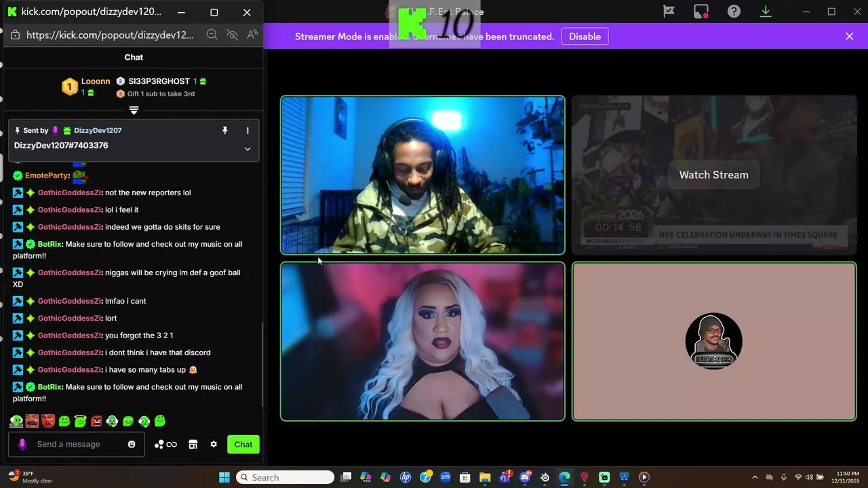Insert first green headphones emote from quick row
The image size is (868, 488).
[x=16, y=421]
